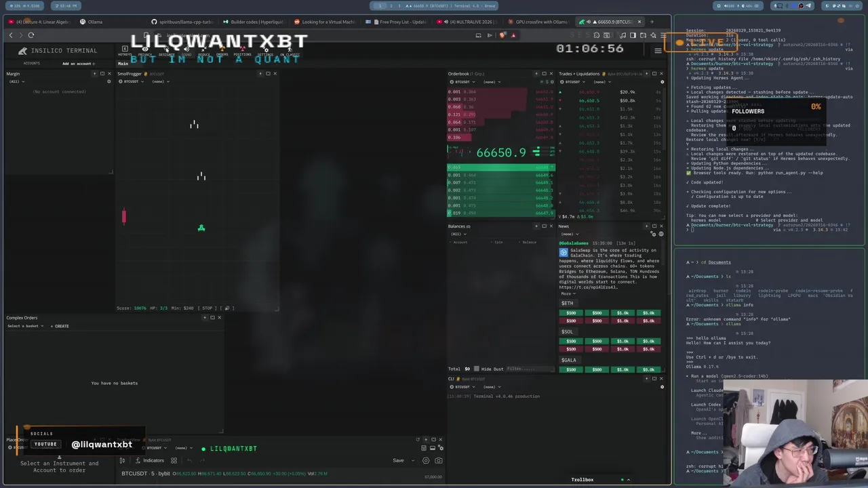Click the Brave shields lion icon
The width and height of the screenshot is (868, 488).
502,35
